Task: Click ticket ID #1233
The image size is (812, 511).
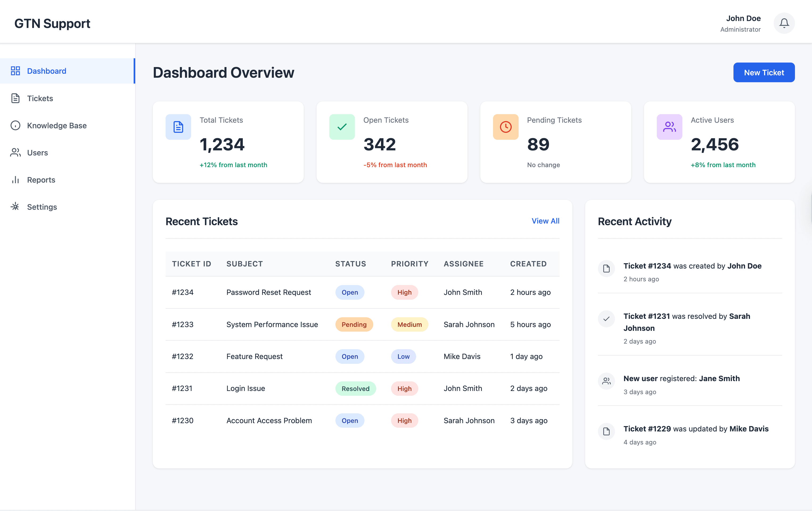Action: pos(182,324)
